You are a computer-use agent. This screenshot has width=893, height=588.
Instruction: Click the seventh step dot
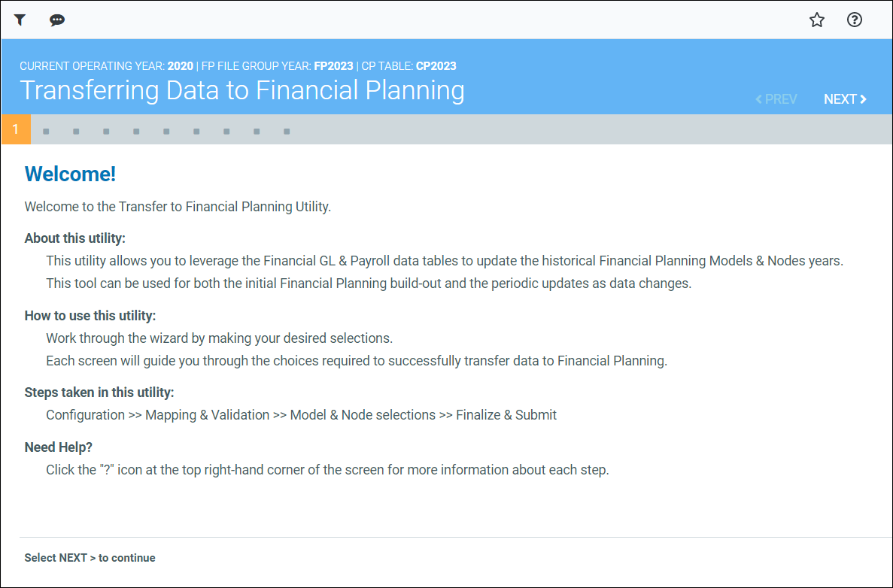tap(196, 132)
